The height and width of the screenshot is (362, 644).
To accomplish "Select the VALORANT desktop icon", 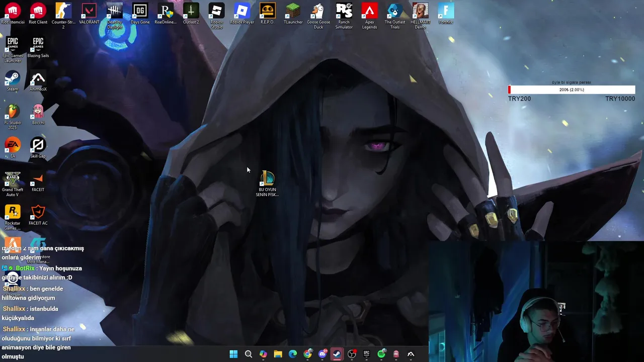I will (x=89, y=14).
